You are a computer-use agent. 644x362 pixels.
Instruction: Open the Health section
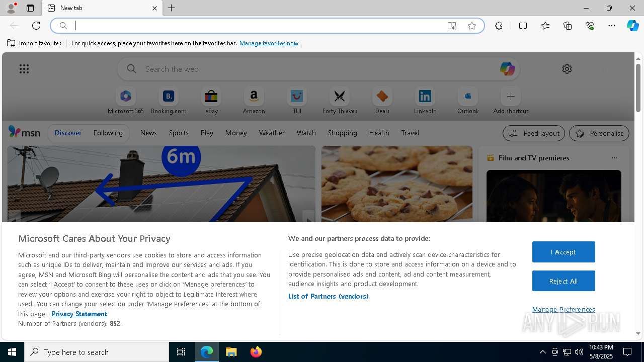pyautogui.click(x=379, y=133)
